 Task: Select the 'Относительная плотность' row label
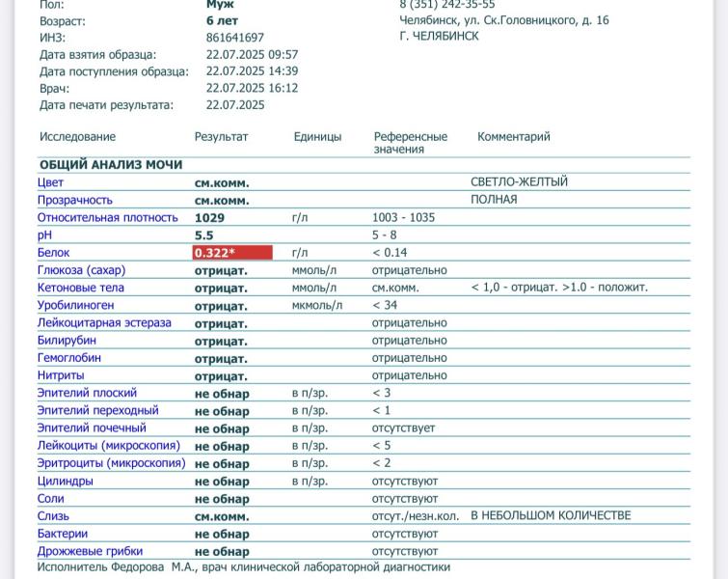pos(108,218)
